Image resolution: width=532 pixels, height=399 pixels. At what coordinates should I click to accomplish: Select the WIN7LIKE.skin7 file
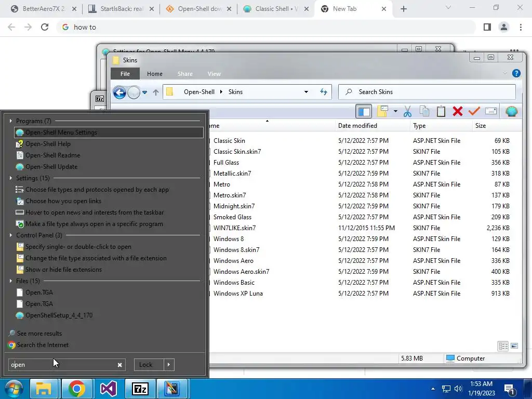[234, 228]
